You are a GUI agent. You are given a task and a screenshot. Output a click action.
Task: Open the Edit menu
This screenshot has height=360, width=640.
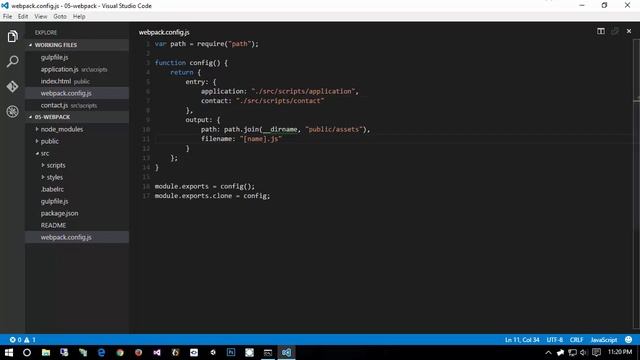click(x=23, y=16)
